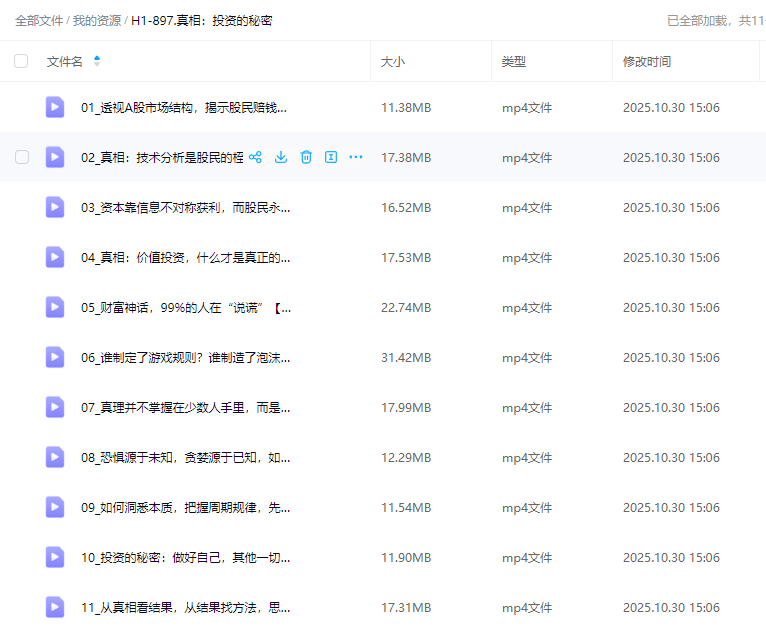Click the size value 17.31MB

pyautogui.click(x=406, y=607)
